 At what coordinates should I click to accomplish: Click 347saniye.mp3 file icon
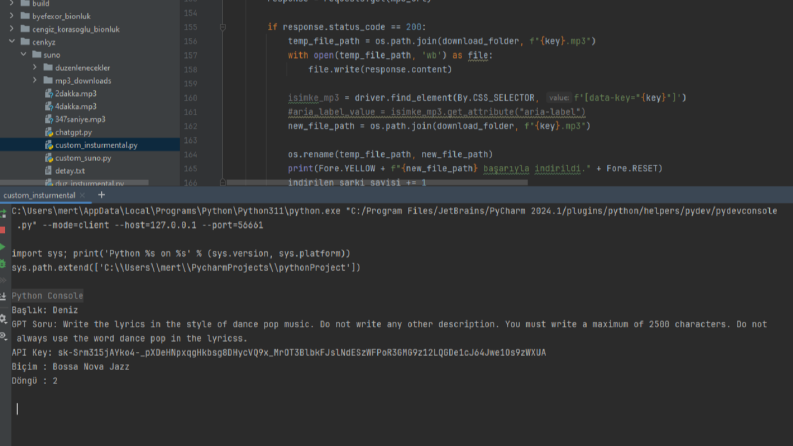point(49,119)
